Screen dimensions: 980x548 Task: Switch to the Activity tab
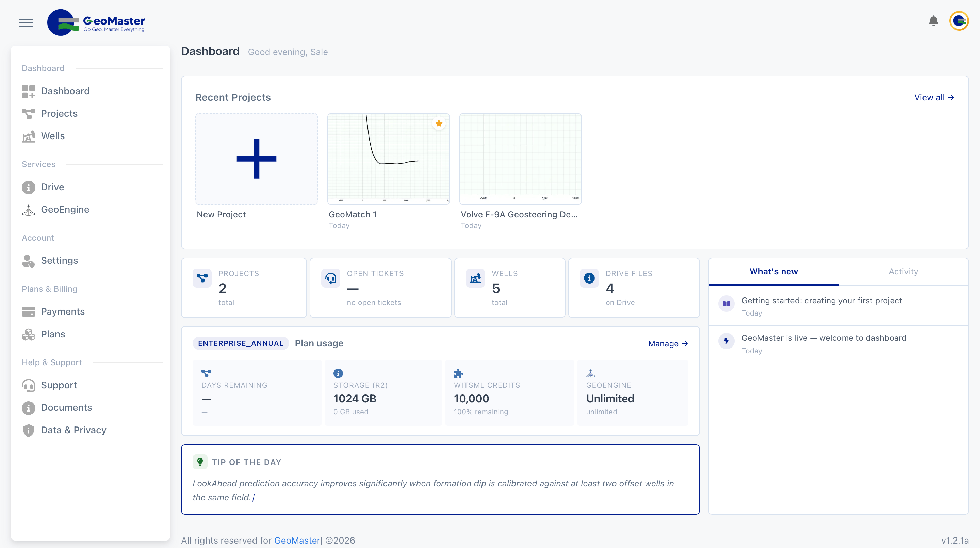click(x=903, y=272)
